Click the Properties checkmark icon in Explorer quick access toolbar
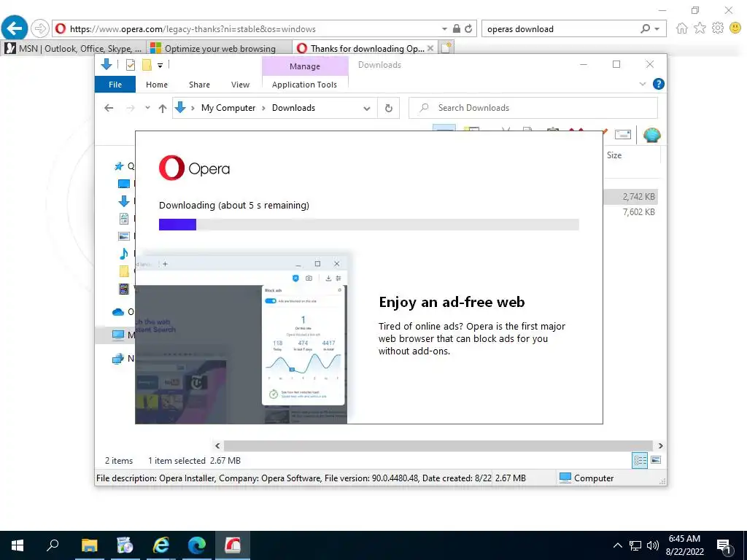The width and height of the screenshot is (747, 560). [x=130, y=65]
